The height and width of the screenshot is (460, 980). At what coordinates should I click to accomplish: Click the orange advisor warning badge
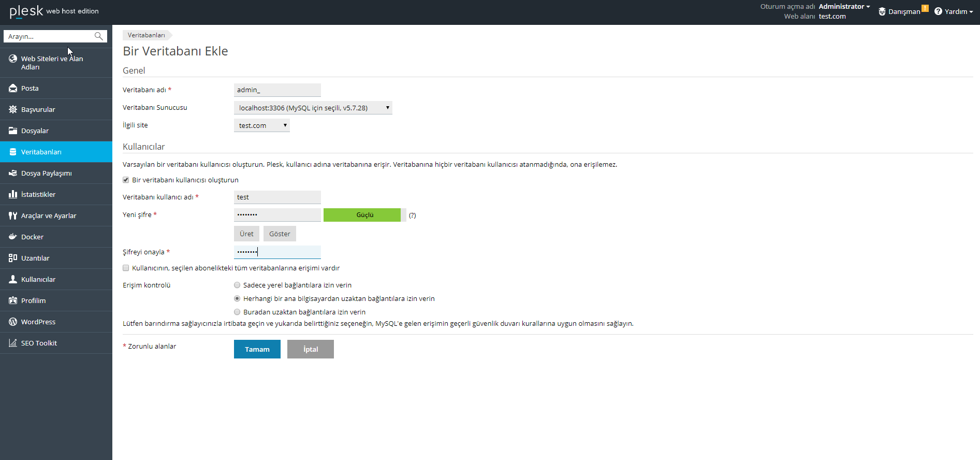click(925, 8)
